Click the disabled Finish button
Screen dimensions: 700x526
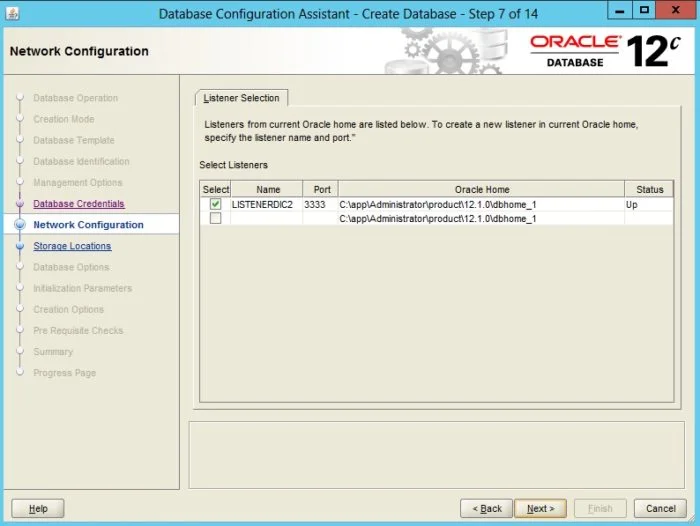coord(600,508)
